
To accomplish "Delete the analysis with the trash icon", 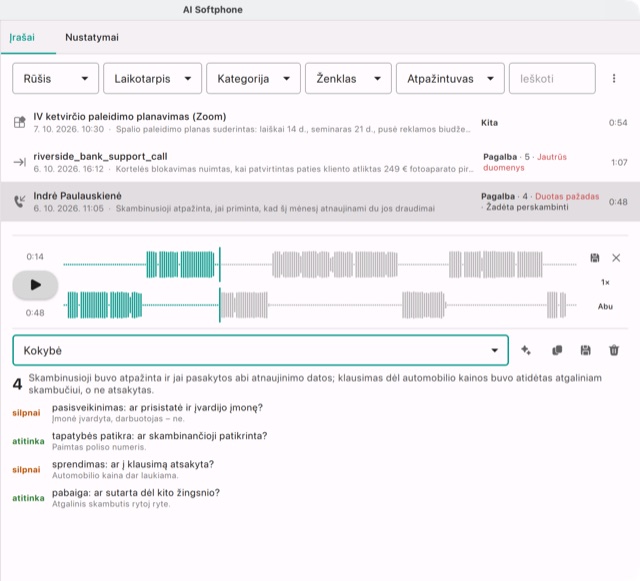I will pos(614,350).
